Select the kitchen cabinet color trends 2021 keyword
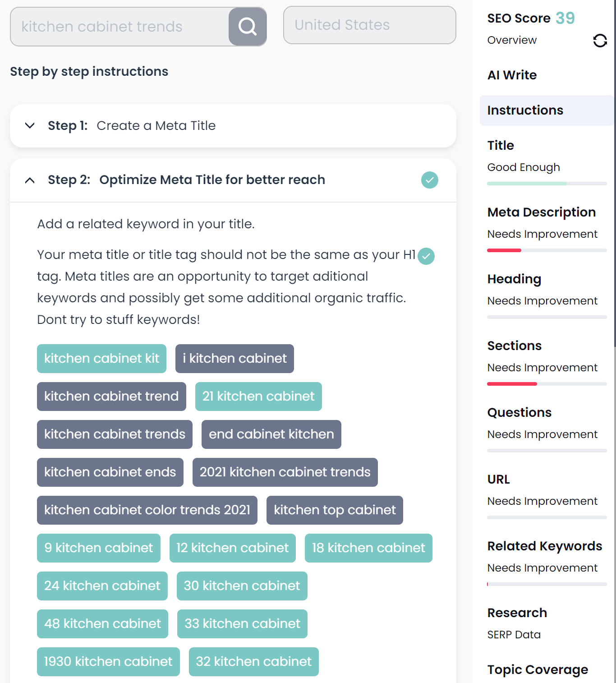Screen dimensions: 616x683 point(147,510)
